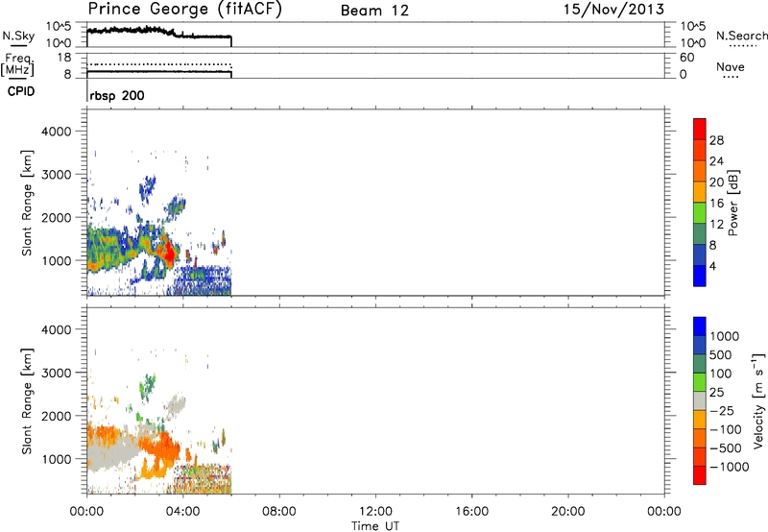The image size is (768, 532).
Task: Click the '16' label on the Power color bar
Action: coord(716,204)
